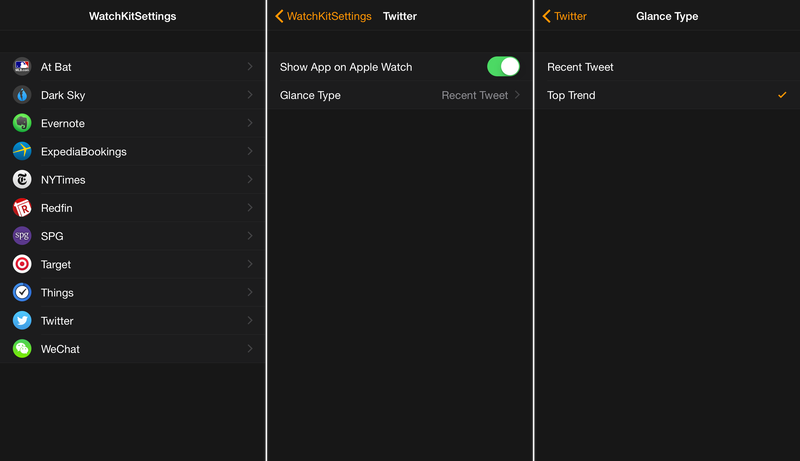Tap the ExpediaBookings airplane icon
Viewport: 800px width, 461px height.
coord(22,151)
